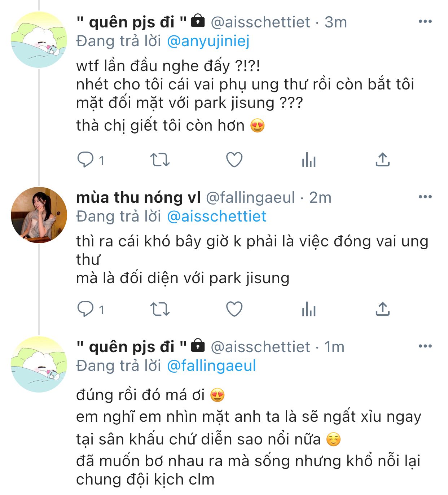Like the first tweet by aisschettiet
Image resolution: width=448 pixels, height=495 pixels.
(x=234, y=160)
